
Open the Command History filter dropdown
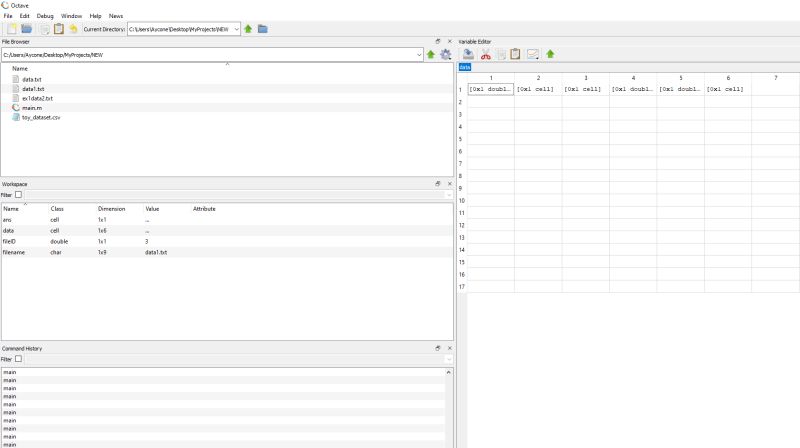click(x=449, y=359)
